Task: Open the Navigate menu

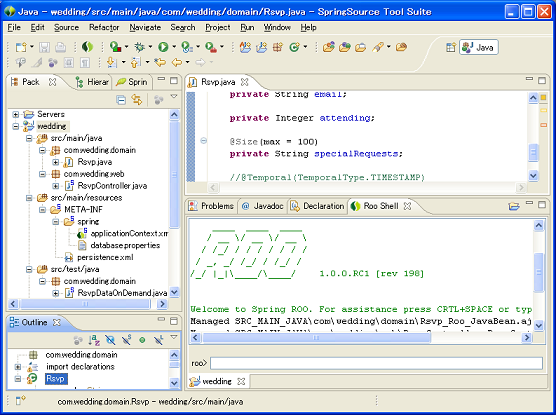Action: [145, 27]
